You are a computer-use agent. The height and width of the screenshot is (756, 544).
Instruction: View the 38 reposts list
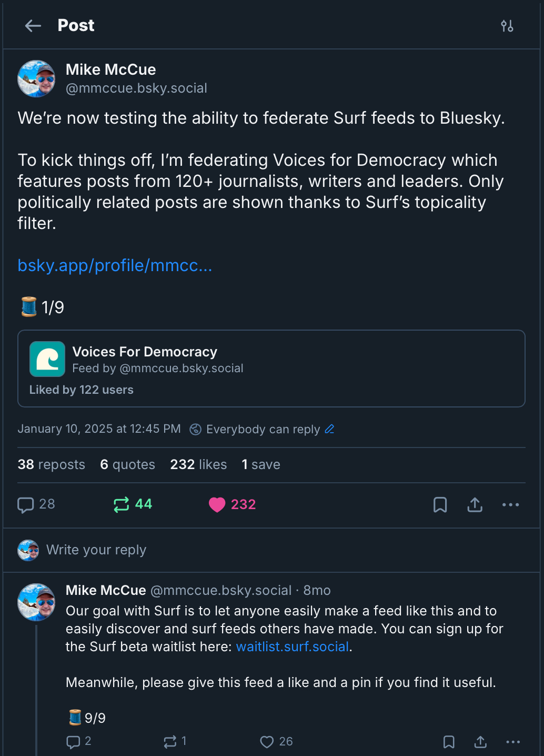(x=51, y=464)
